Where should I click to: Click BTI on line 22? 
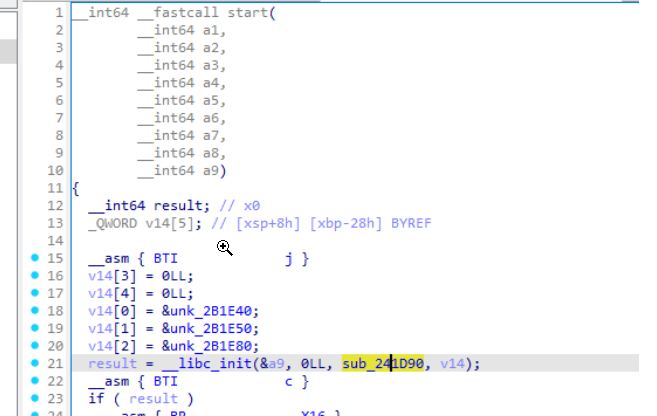pyautogui.click(x=166, y=381)
